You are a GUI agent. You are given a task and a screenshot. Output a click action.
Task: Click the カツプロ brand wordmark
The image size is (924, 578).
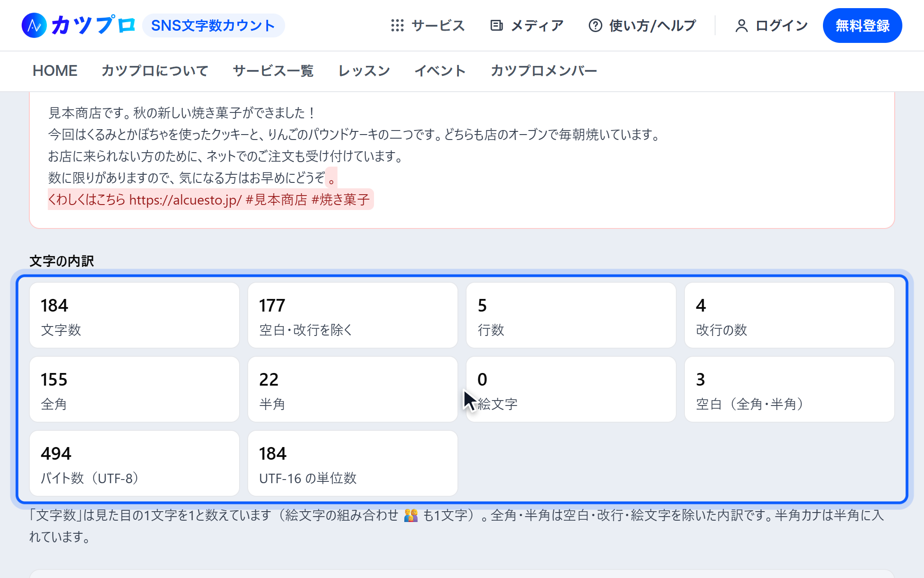pyautogui.click(x=93, y=25)
